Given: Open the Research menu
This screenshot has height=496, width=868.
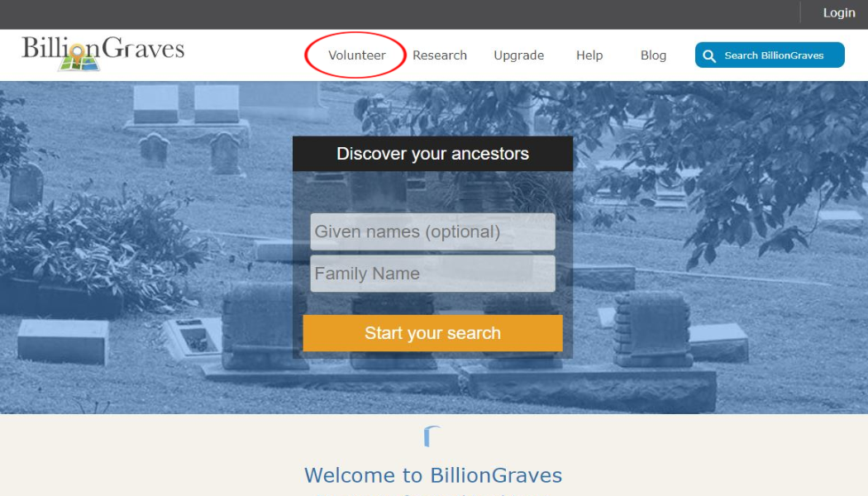Looking at the screenshot, I should [x=440, y=55].
